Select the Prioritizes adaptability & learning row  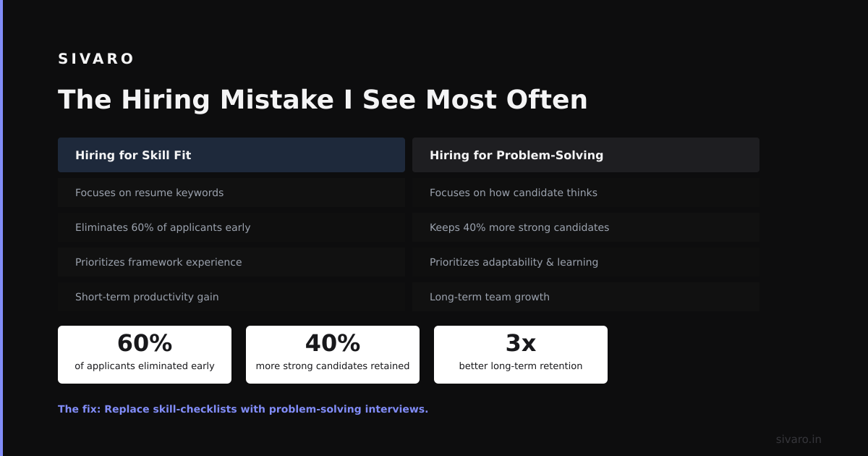[586, 262]
